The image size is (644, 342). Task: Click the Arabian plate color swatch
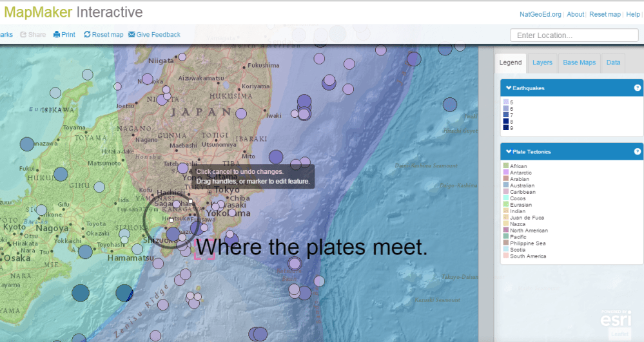pyautogui.click(x=506, y=178)
